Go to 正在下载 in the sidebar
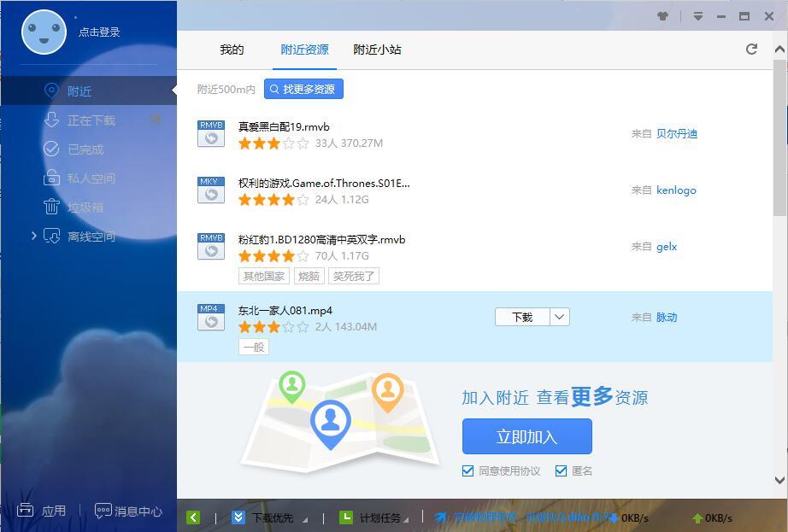Viewport: 788px width, 532px height. click(91, 120)
